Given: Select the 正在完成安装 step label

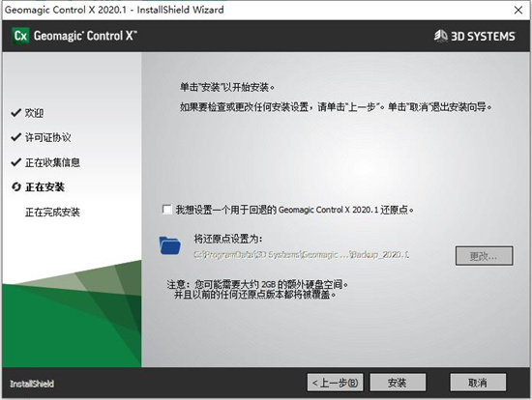Looking at the screenshot, I should coord(52,213).
